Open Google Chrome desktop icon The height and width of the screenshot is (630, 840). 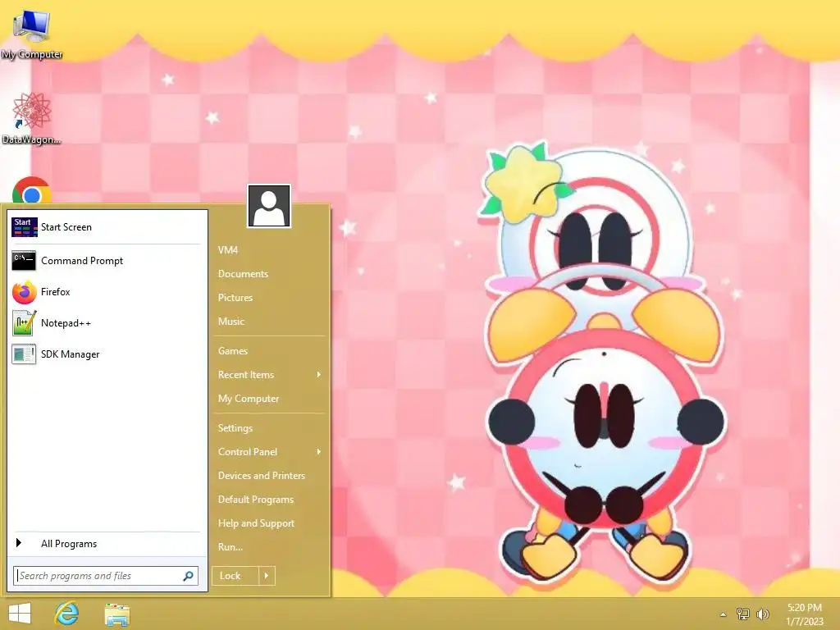tap(32, 191)
